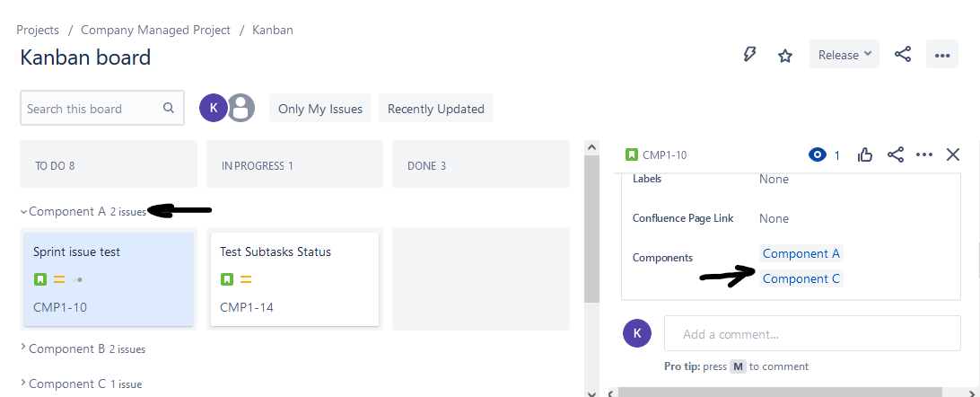Open the board more options ellipsis
This screenshot has height=397, width=980.
tap(942, 55)
